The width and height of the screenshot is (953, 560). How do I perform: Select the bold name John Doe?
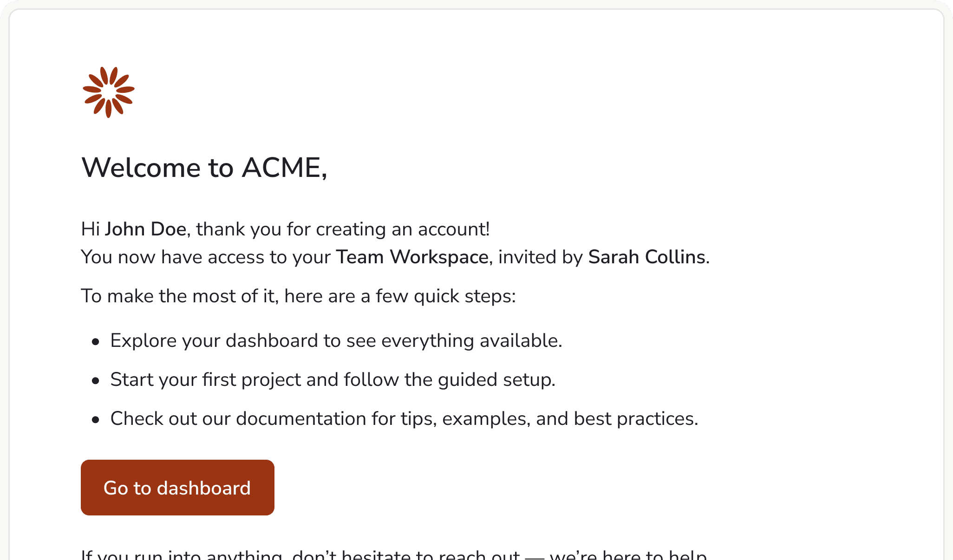click(145, 229)
